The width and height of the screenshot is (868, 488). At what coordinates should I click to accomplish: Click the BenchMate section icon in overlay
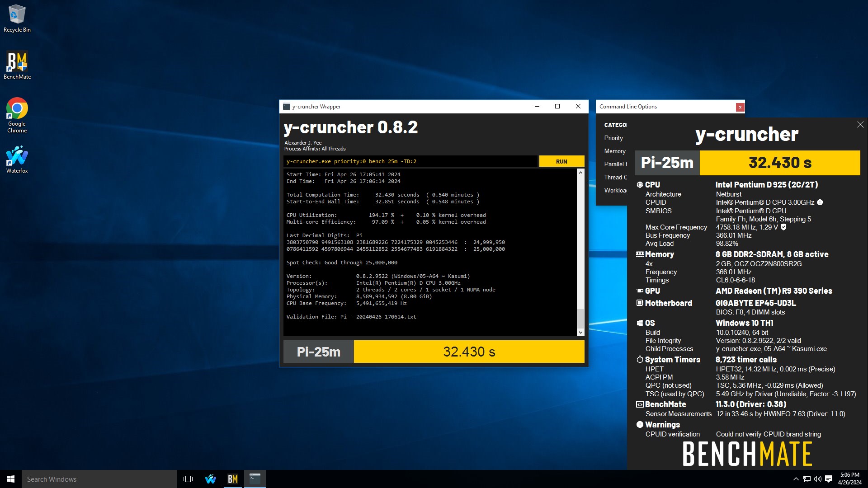pos(640,404)
